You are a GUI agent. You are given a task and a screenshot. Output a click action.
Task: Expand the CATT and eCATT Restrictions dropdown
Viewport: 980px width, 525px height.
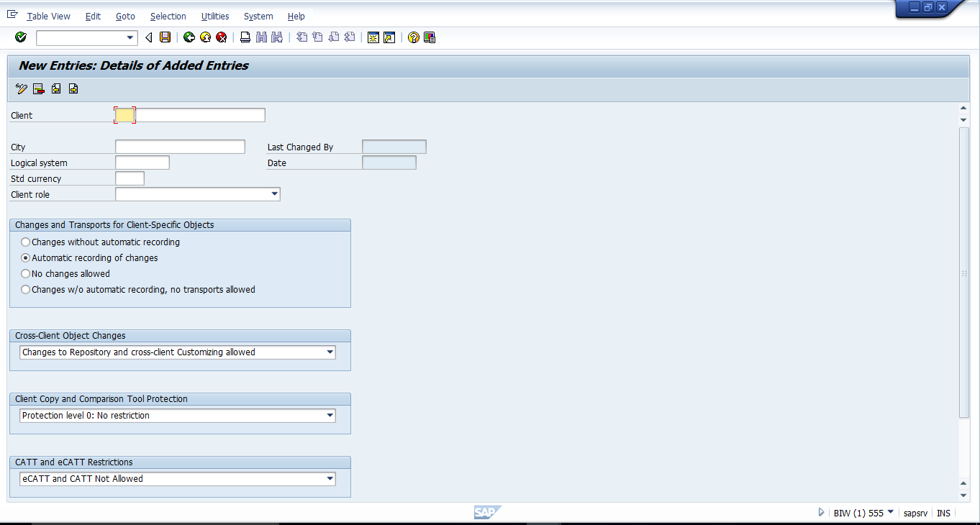click(331, 478)
